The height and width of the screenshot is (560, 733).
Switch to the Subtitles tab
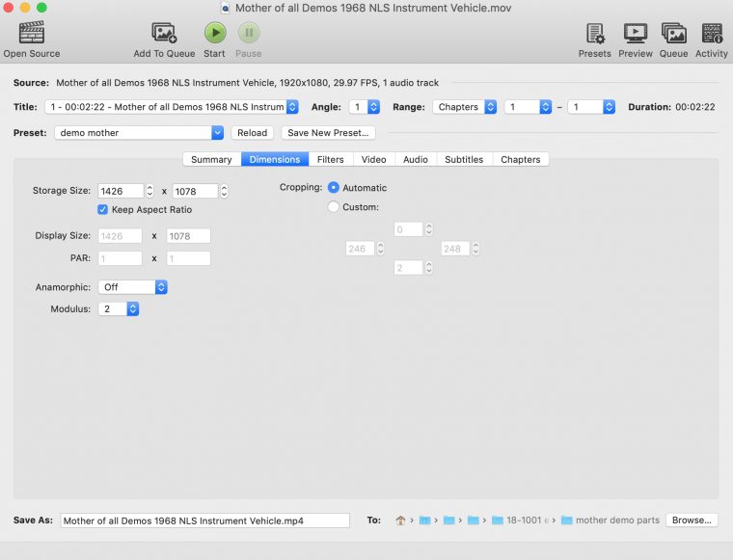tap(464, 159)
